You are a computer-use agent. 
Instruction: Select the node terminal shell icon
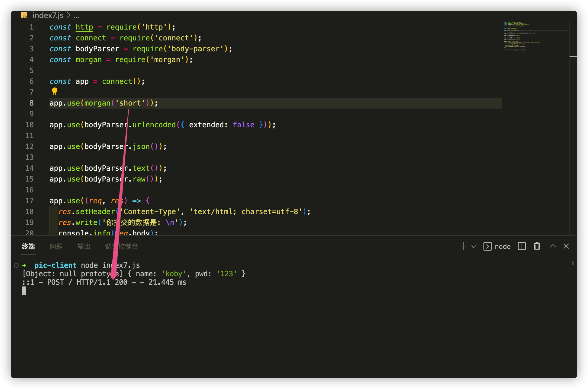pyautogui.click(x=487, y=246)
